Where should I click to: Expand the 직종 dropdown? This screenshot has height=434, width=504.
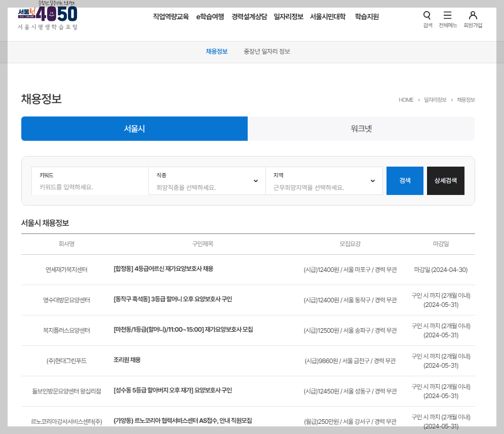point(207,181)
